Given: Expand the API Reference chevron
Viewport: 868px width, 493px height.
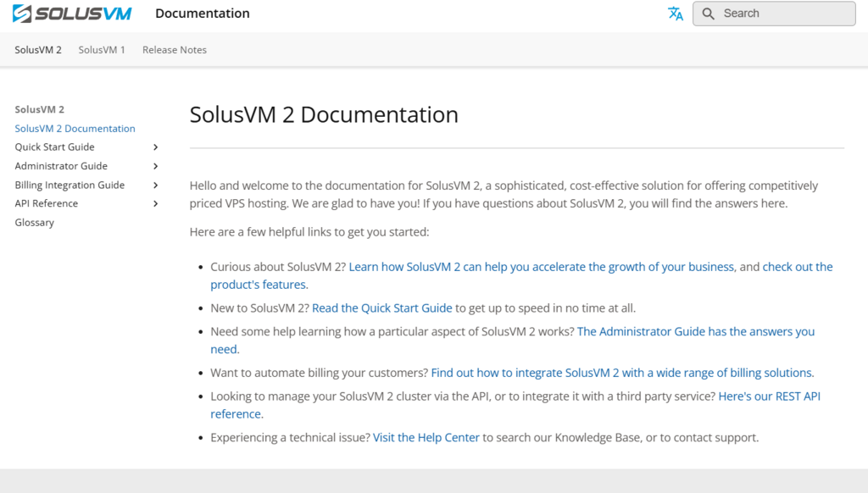Looking at the screenshot, I should point(156,203).
